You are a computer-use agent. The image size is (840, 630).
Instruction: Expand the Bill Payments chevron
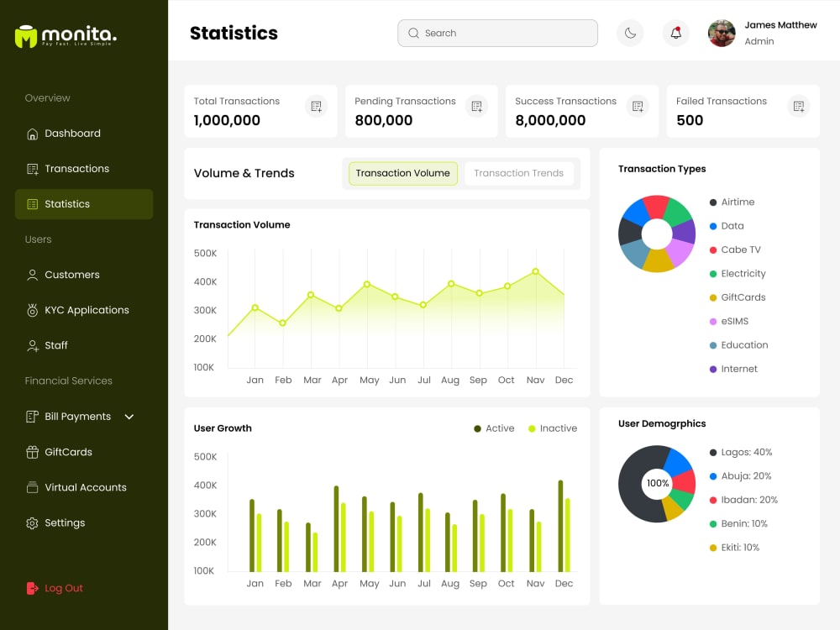[x=129, y=417]
